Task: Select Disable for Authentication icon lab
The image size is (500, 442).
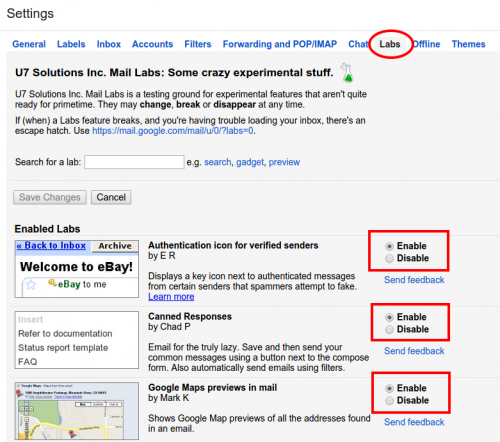Action: pos(389,258)
